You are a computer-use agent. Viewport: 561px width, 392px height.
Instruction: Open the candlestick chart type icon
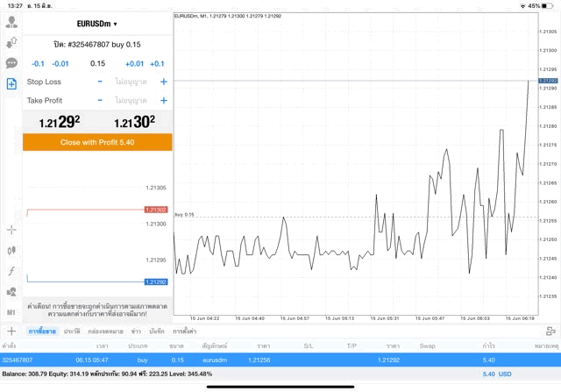(11, 250)
